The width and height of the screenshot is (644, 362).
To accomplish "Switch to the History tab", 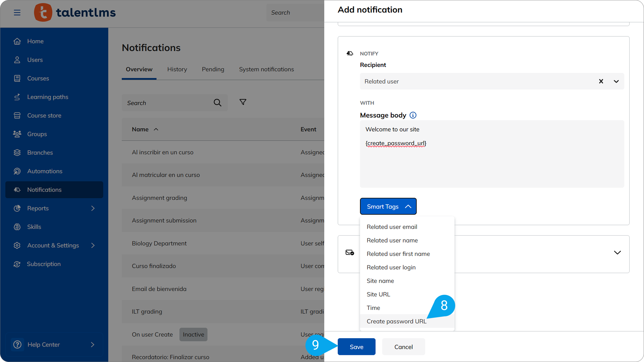I will 177,69.
